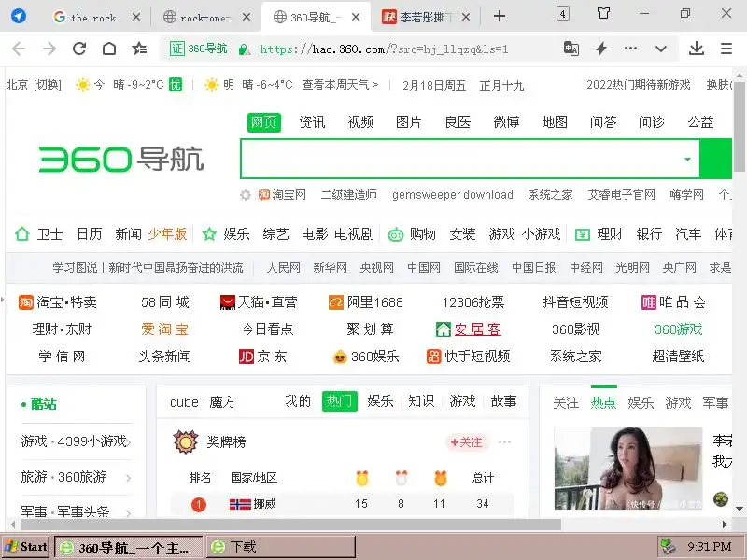Open the 人民网 news link
Image resolution: width=747 pixels, height=560 pixels.
[284, 268]
